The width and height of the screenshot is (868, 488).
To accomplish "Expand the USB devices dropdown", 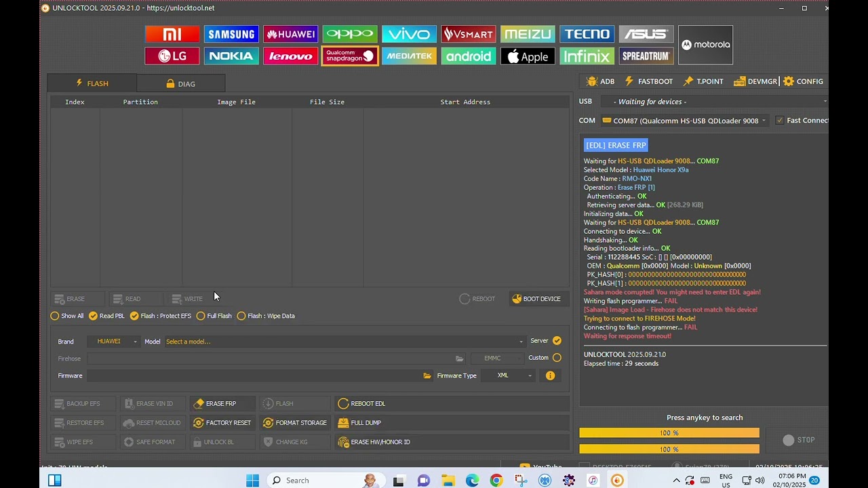I will (x=715, y=102).
